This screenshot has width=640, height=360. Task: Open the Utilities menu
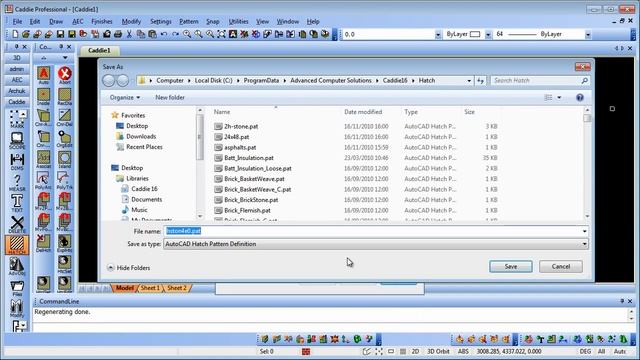tap(238, 22)
